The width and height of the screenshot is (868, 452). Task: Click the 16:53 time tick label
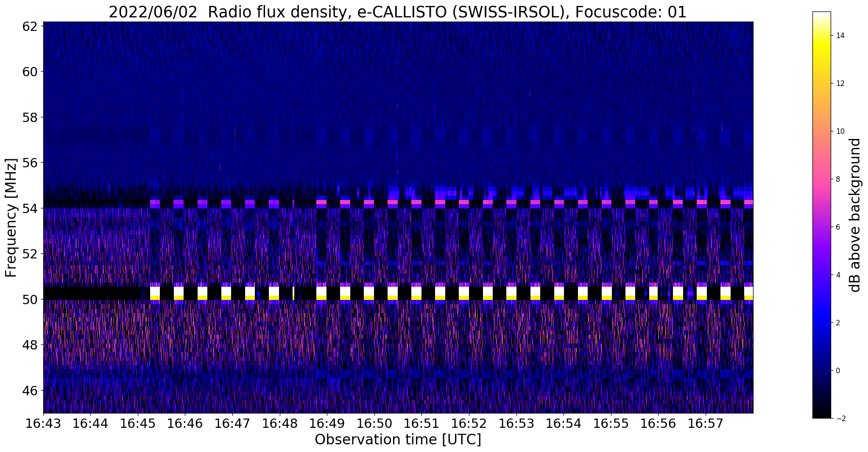516,424
